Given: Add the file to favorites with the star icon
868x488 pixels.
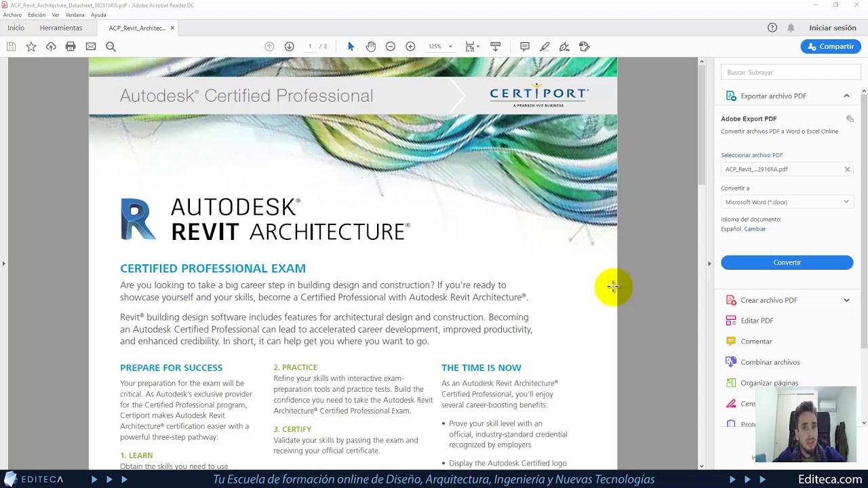Looking at the screenshot, I should point(31,47).
